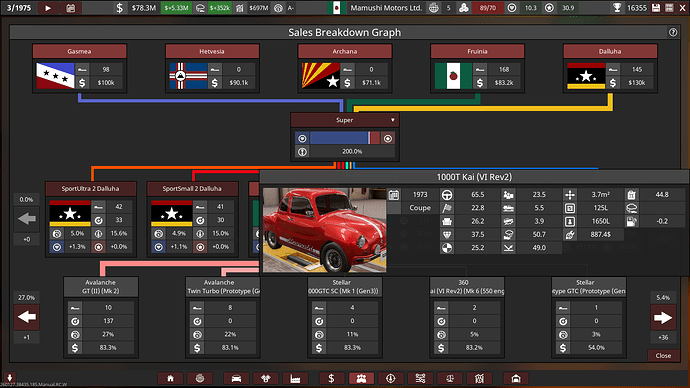The image size is (690, 388).
Task: Click the trefoil icon beside 89/70
Action: (463, 8)
